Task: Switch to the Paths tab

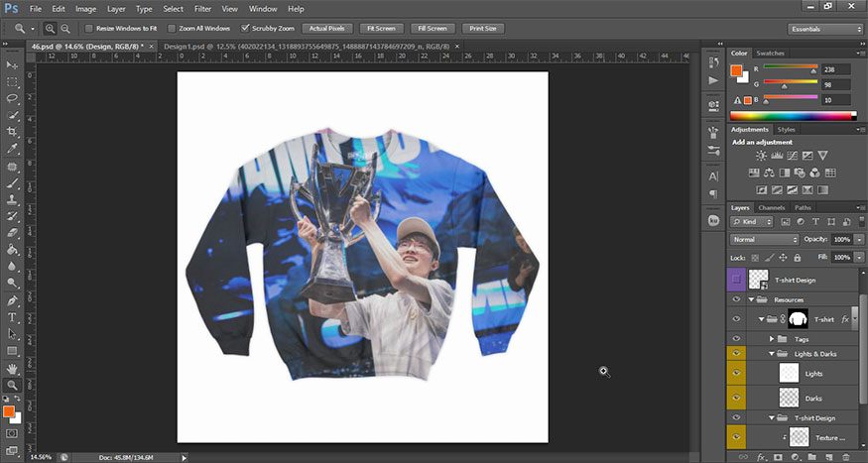Action: point(803,207)
